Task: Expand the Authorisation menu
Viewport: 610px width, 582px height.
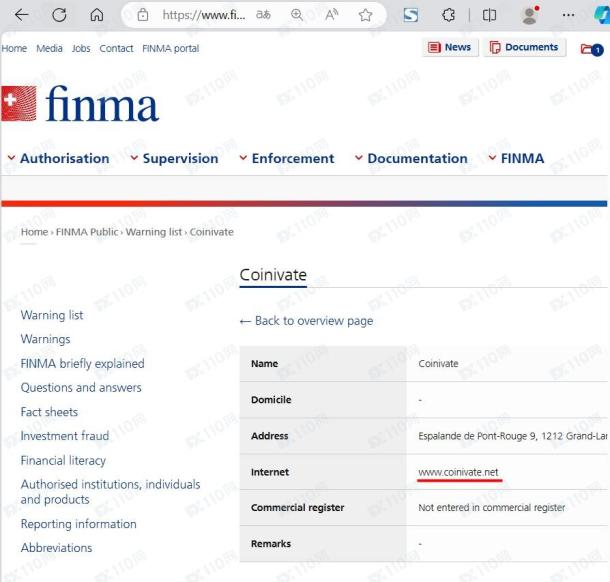Action: pos(59,158)
